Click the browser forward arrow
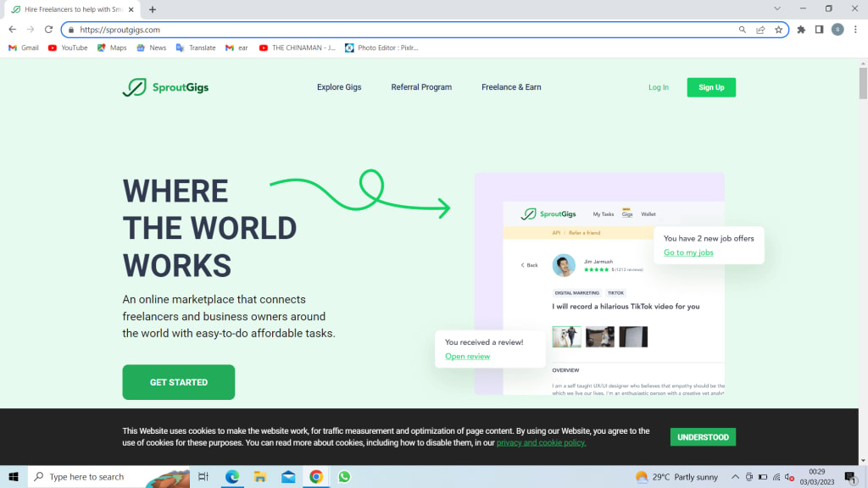The height and width of the screenshot is (488, 868). click(x=31, y=30)
